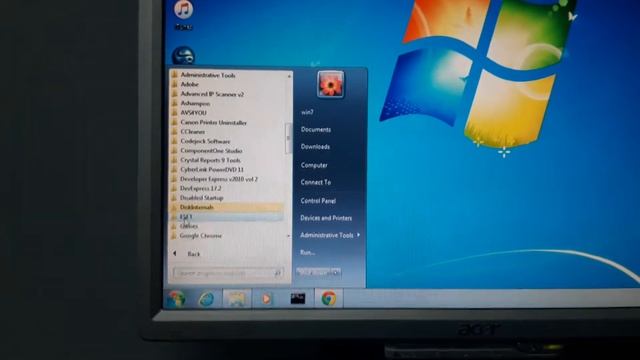640x360 pixels.
Task: Expand the Administrative Tools submenu on the right
Action: 330,235
